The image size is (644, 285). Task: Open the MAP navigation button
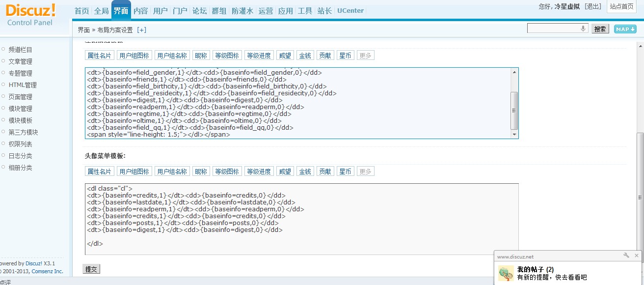coord(625,29)
